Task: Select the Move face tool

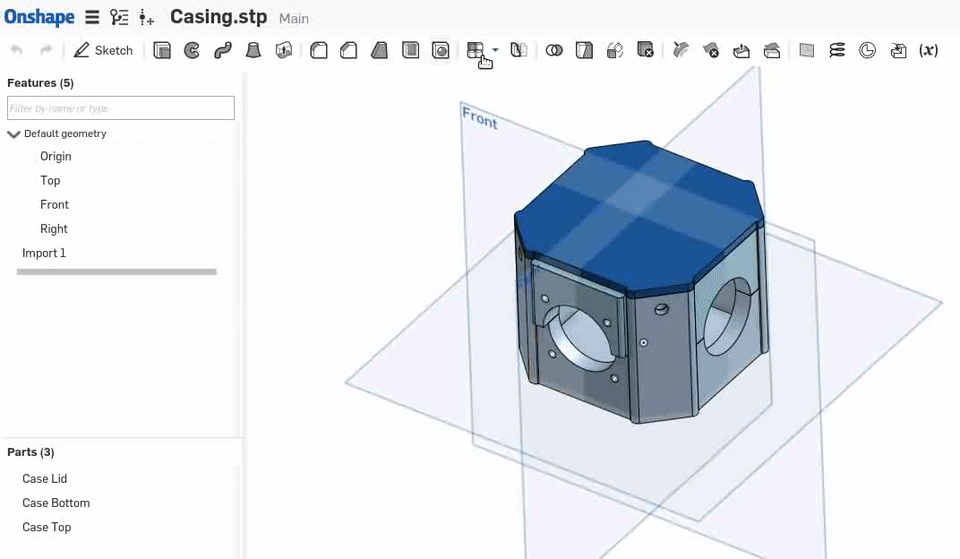Action: click(x=741, y=50)
